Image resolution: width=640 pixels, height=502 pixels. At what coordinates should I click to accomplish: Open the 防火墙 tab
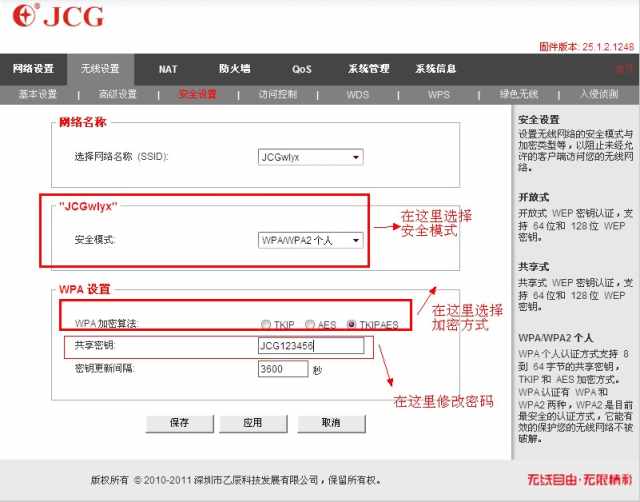[x=235, y=69]
